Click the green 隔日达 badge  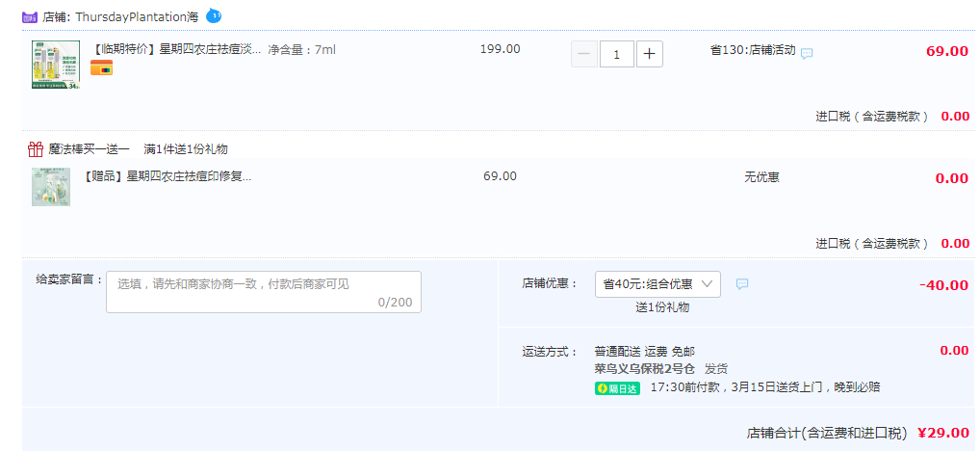point(617,388)
